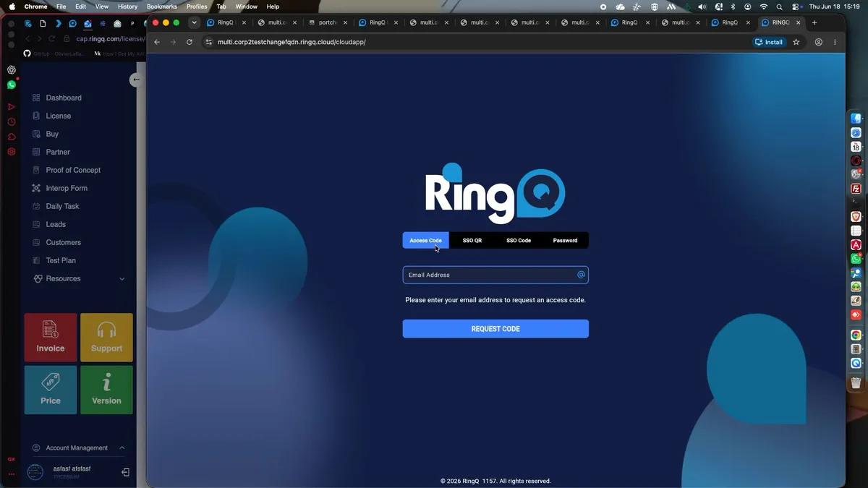Open site information icon in address bar

coord(209,42)
